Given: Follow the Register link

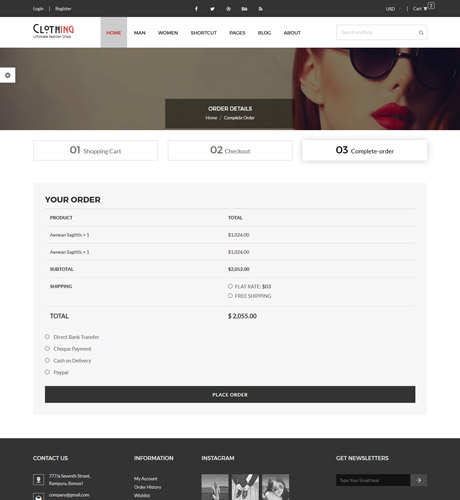Looking at the screenshot, I should [63, 9].
